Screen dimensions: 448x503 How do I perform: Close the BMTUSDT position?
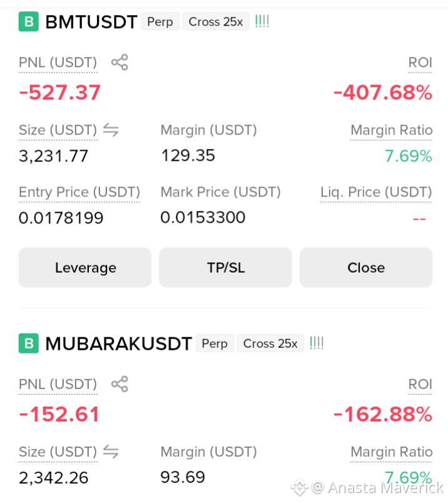[366, 268]
